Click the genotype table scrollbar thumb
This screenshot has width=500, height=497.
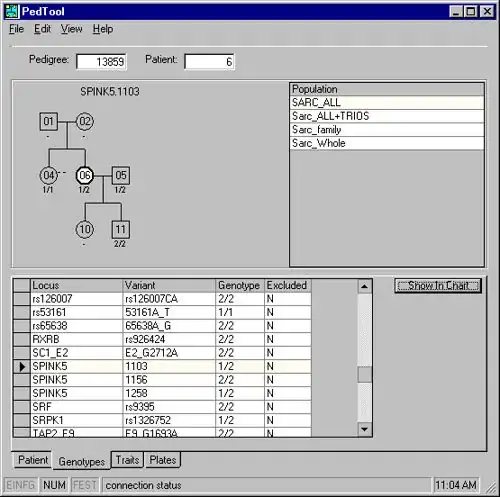364,375
